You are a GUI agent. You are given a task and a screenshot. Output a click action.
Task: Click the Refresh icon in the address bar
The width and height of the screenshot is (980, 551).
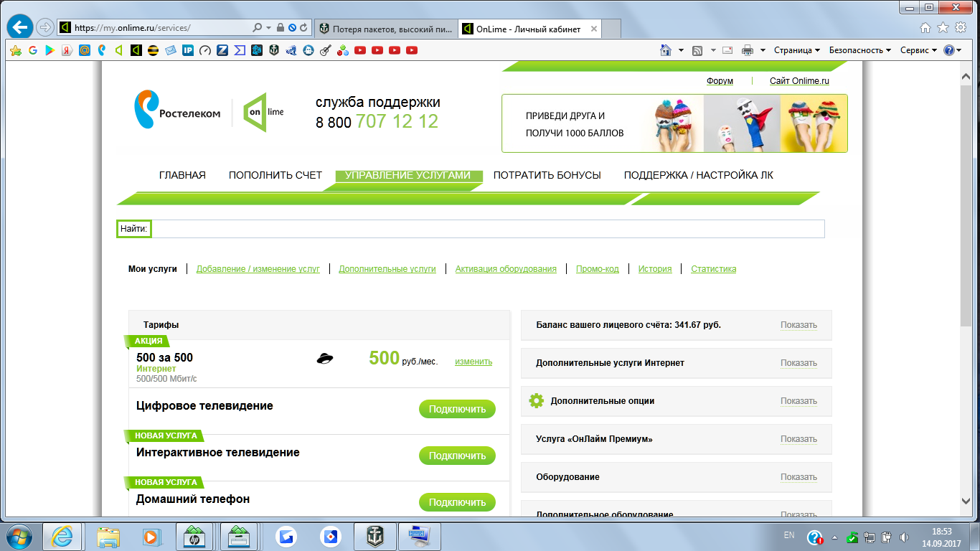click(x=304, y=28)
